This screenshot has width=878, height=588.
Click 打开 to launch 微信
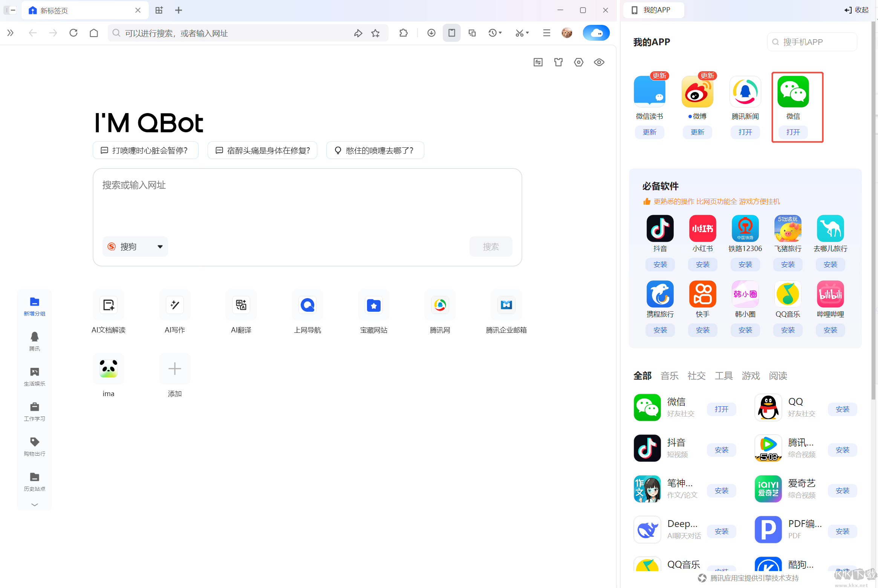click(x=794, y=132)
